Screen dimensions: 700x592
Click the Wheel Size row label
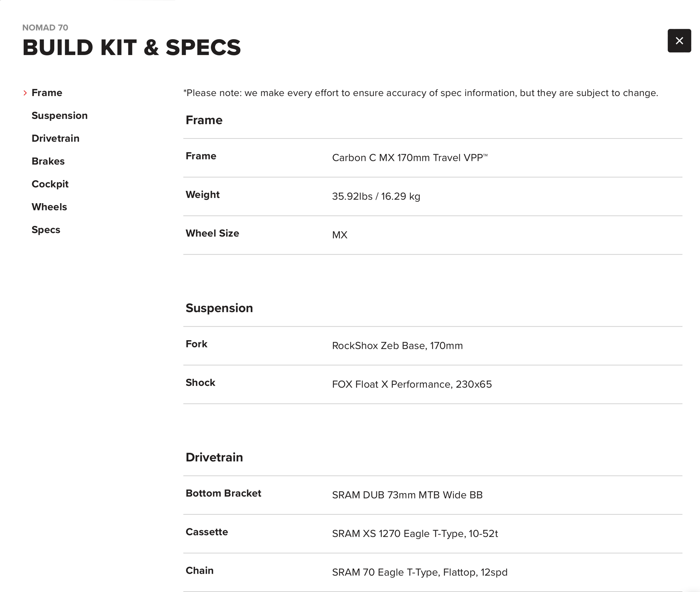212,233
